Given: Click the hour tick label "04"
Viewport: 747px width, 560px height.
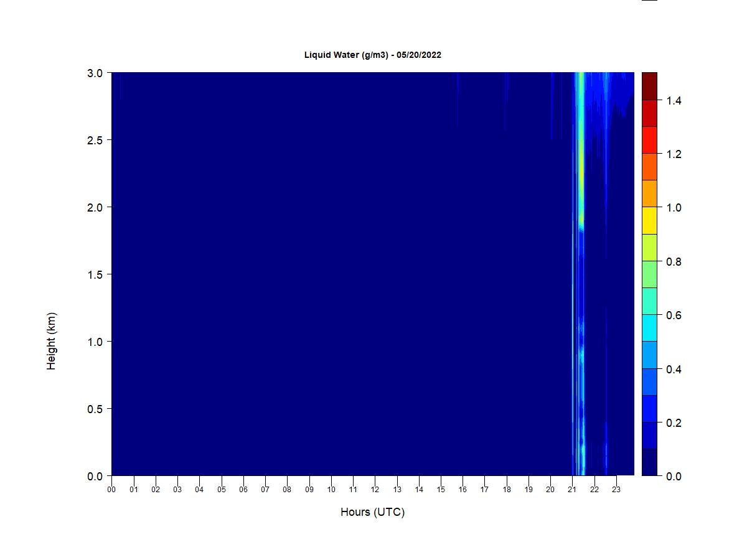Looking at the screenshot, I should point(199,490).
